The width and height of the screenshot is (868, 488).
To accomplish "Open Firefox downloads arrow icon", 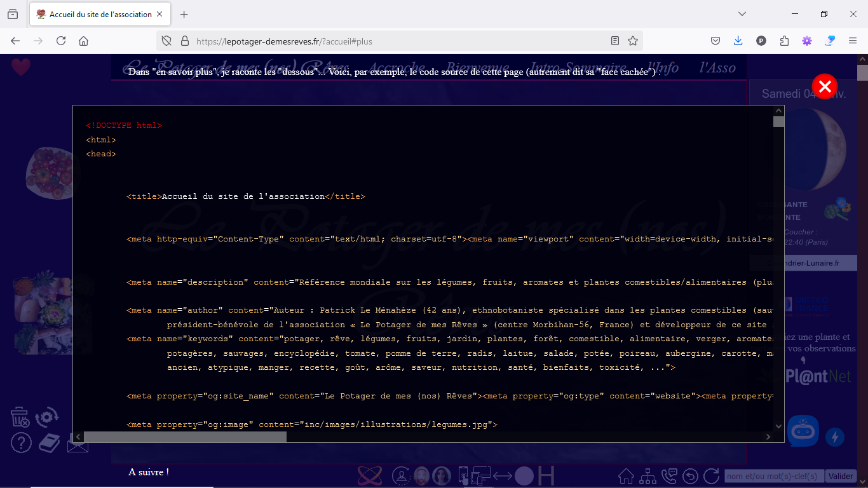I will (738, 41).
